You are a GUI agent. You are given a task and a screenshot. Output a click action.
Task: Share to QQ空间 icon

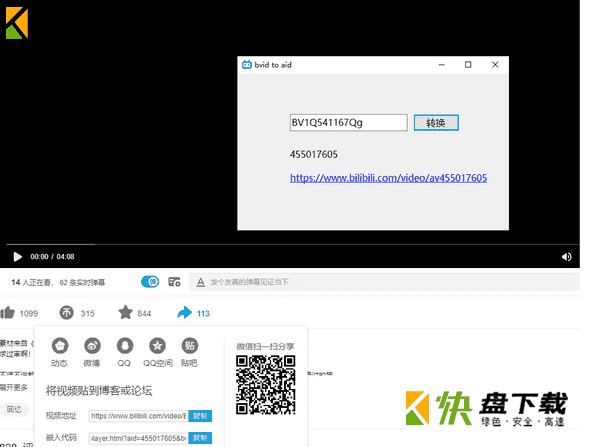pos(157,346)
